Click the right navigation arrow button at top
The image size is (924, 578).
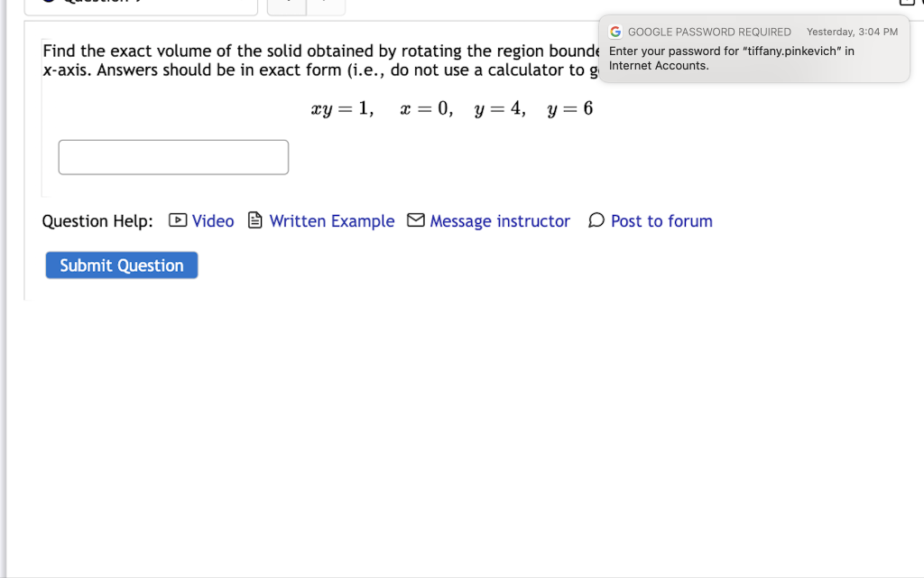(x=325, y=5)
